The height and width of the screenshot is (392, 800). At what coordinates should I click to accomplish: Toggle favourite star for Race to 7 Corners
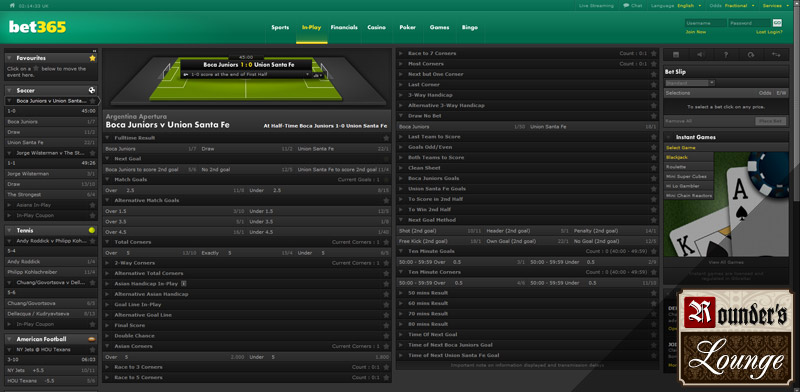654,53
